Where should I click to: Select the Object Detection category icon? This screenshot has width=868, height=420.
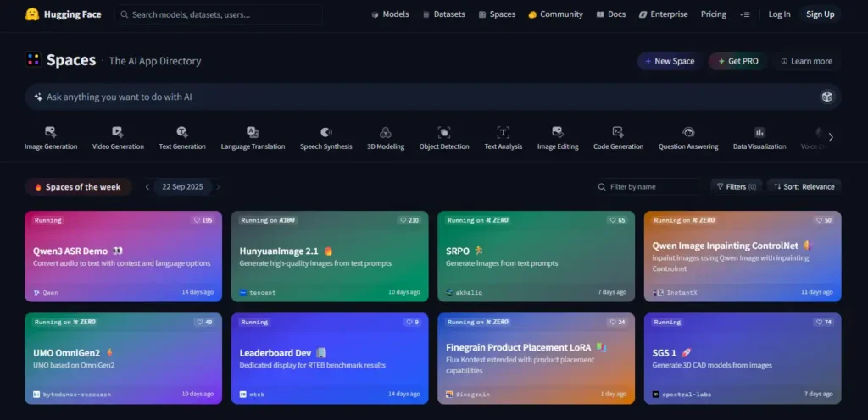pyautogui.click(x=444, y=132)
